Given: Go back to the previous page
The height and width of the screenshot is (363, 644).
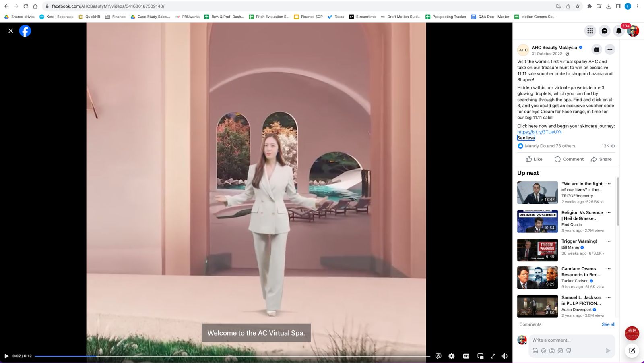Looking at the screenshot, I should click(6, 6).
